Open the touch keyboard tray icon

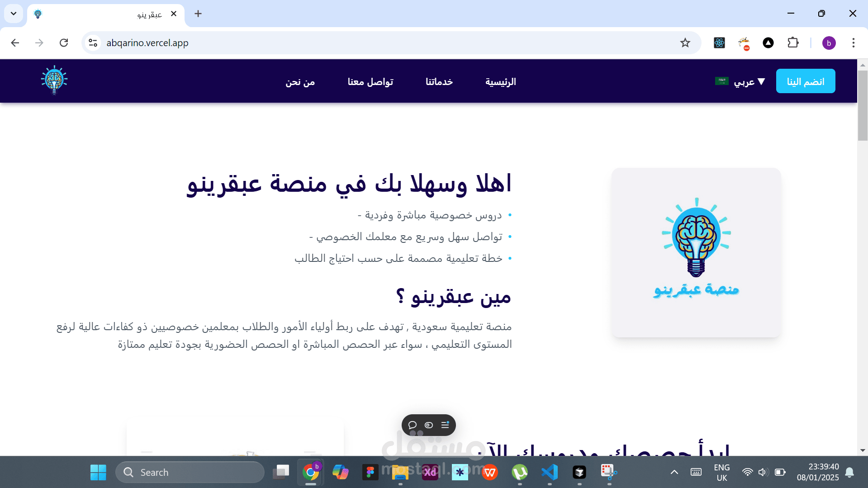pyautogui.click(x=696, y=472)
